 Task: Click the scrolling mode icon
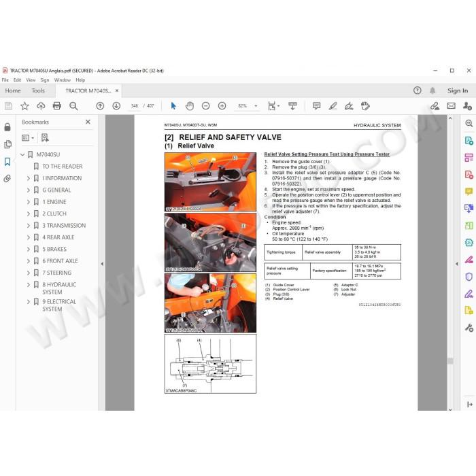click(292, 106)
